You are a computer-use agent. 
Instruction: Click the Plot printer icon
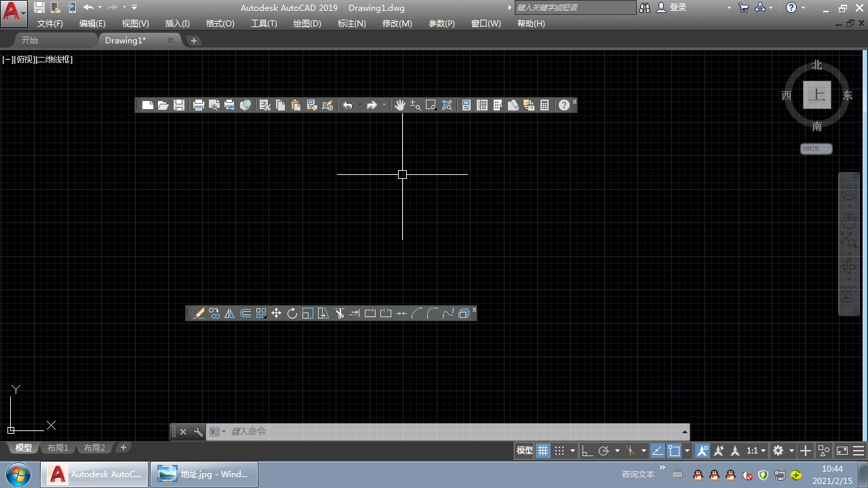tap(198, 105)
